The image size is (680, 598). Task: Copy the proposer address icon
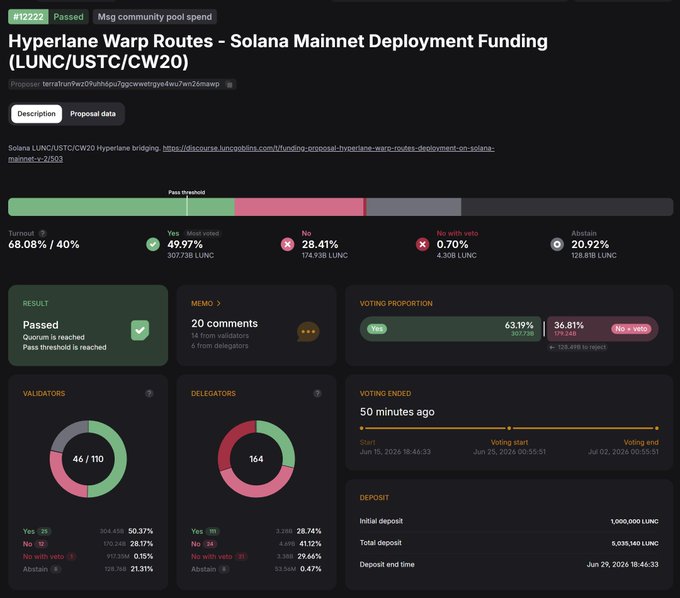[230, 85]
